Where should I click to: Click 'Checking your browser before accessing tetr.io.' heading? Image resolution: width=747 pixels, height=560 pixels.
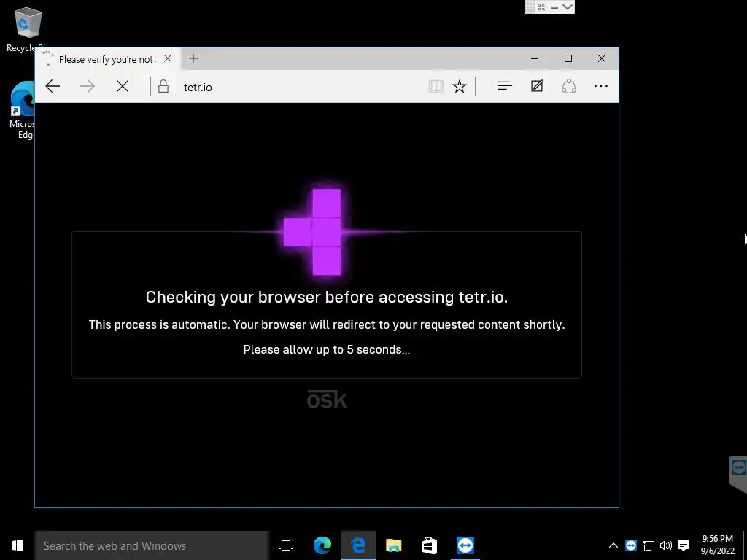(327, 297)
